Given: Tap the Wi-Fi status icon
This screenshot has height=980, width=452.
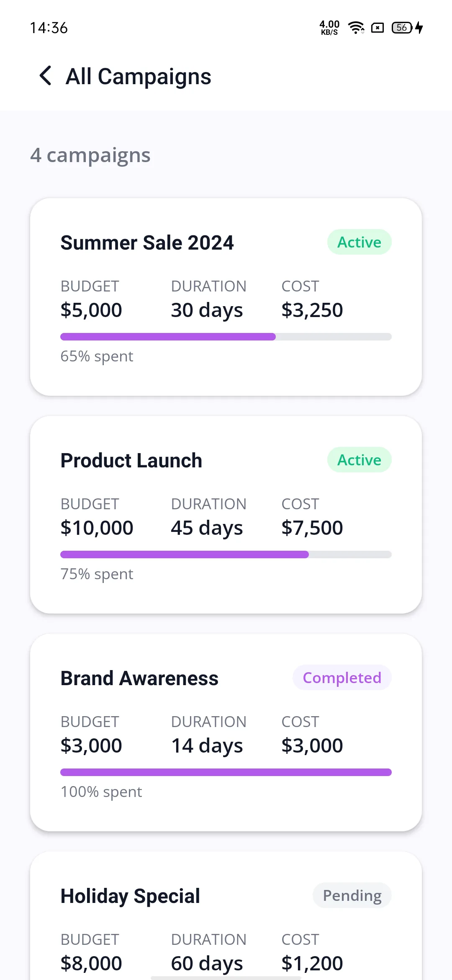Looking at the screenshot, I should (356, 28).
